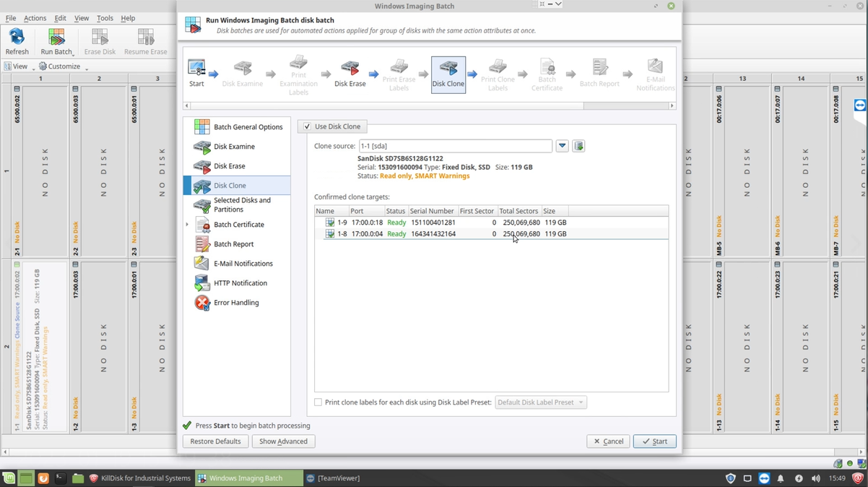The width and height of the screenshot is (868, 487).
Task: Select the Print Erase Labels workflow step
Action: (x=399, y=75)
